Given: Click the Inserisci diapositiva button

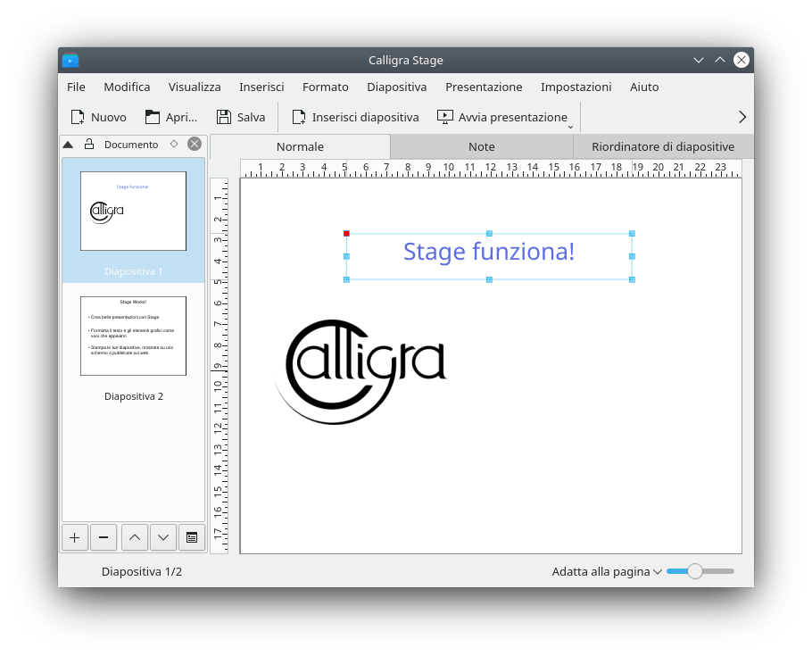Looking at the screenshot, I should (x=355, y=117).
